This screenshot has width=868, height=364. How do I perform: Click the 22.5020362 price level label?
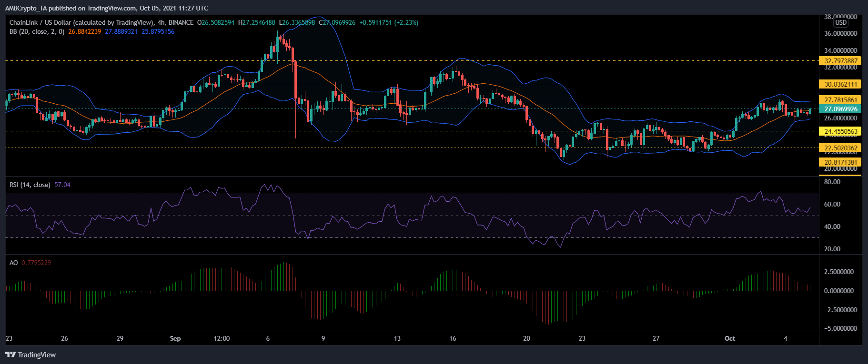tap(840, 148)
